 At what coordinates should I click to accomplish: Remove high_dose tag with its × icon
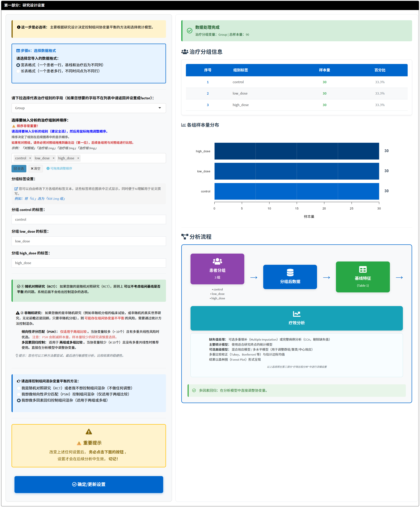[x=78, y=158]
